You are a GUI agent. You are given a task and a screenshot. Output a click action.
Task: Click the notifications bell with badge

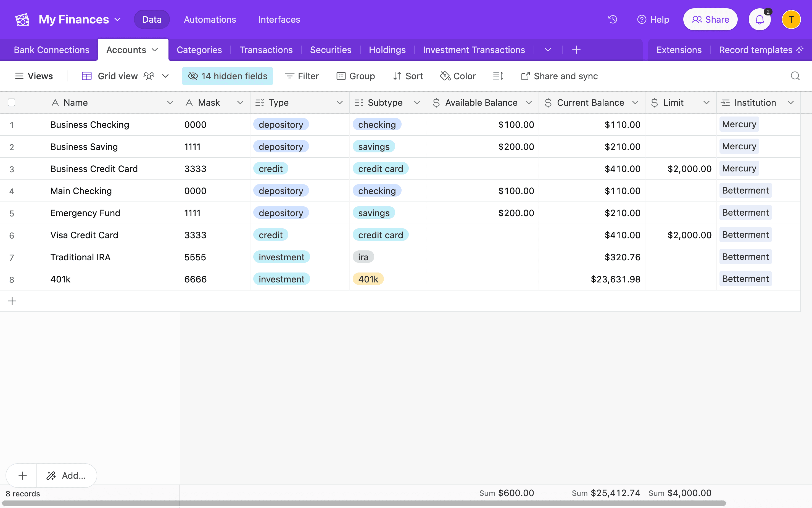click(759, 19)
